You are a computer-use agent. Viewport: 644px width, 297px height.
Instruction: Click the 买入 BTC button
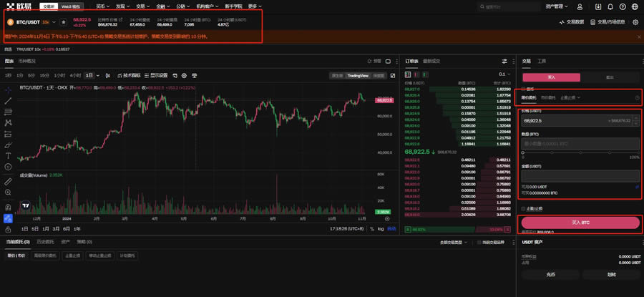(580, 223)
